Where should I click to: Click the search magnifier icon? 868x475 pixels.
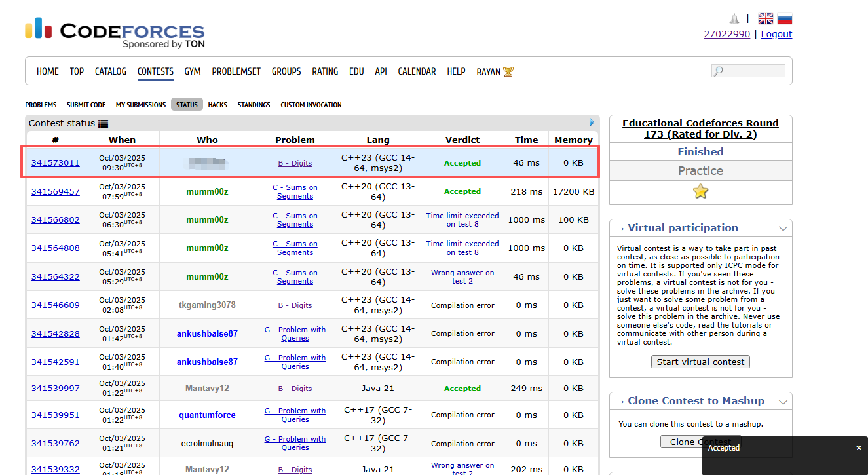(x=719, y=71)
